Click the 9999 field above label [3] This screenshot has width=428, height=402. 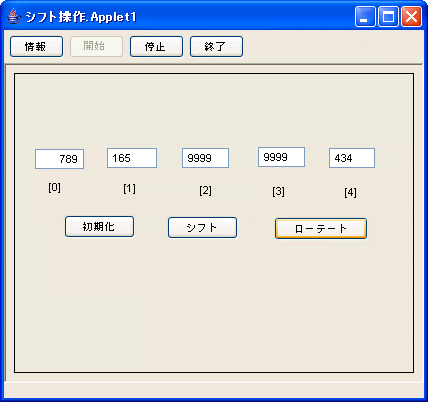coord(281,157)
